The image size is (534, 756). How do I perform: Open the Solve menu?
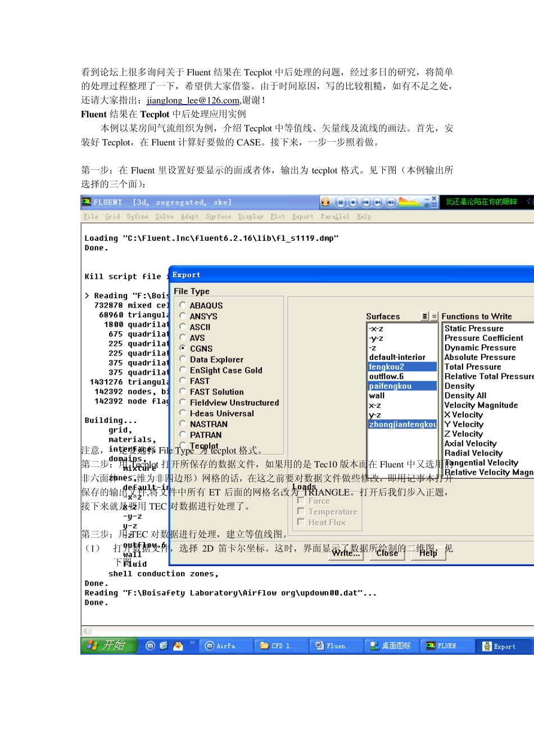[165, 217]
